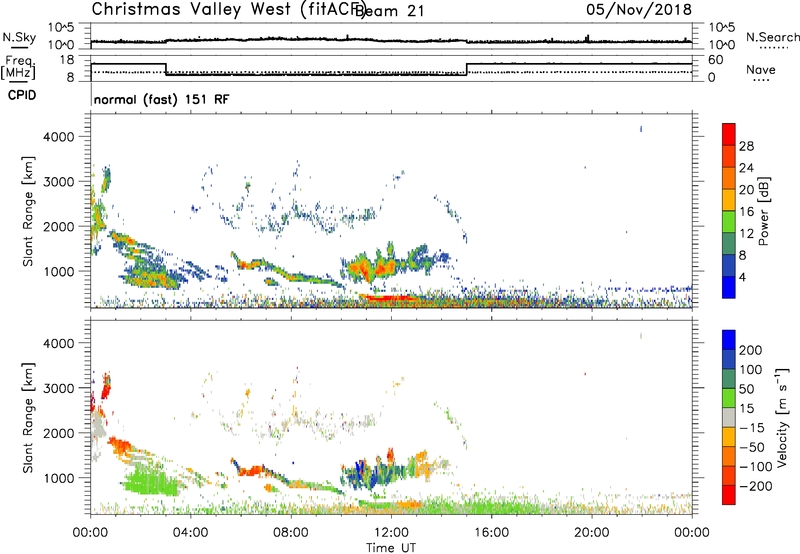Click the gray −15 to 15 Velocity colorbar segment
Viewport: 800px width, 554px height.
point(729,417)
